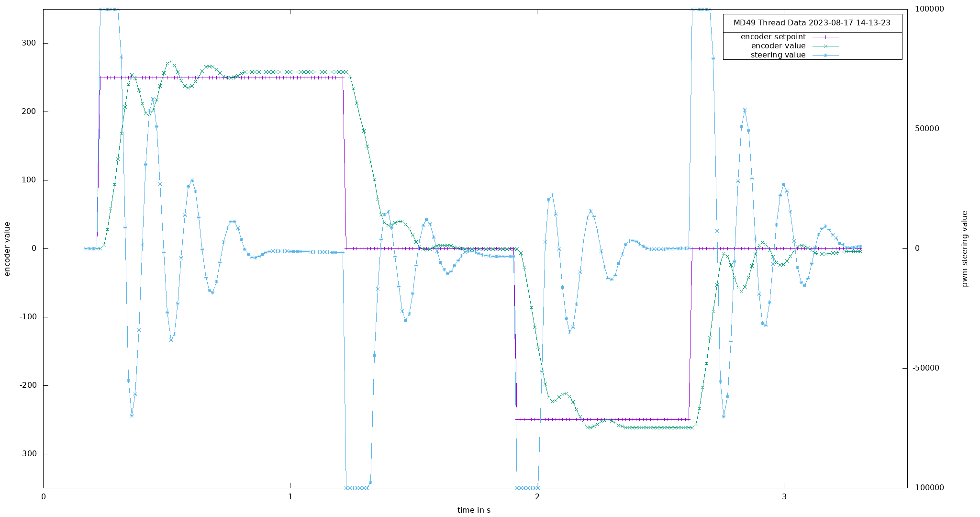Click the x-axis tick label 3

pos(784,497)
